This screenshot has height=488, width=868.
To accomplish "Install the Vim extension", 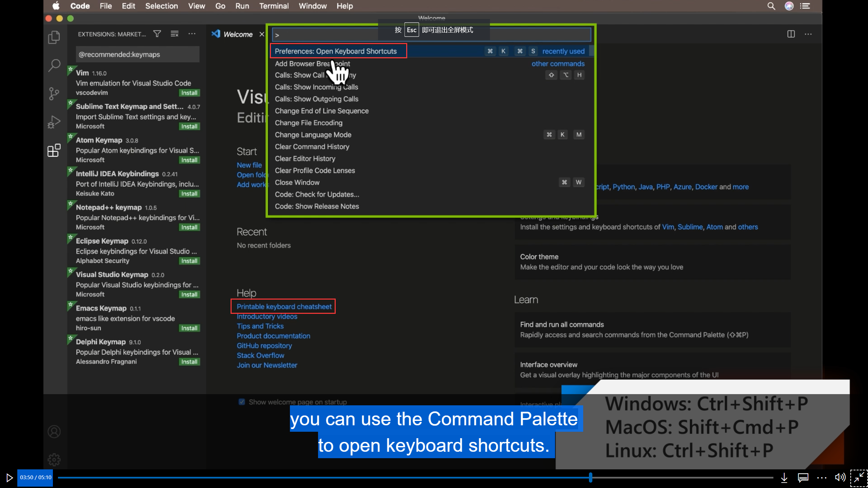I will click(189, 93).
